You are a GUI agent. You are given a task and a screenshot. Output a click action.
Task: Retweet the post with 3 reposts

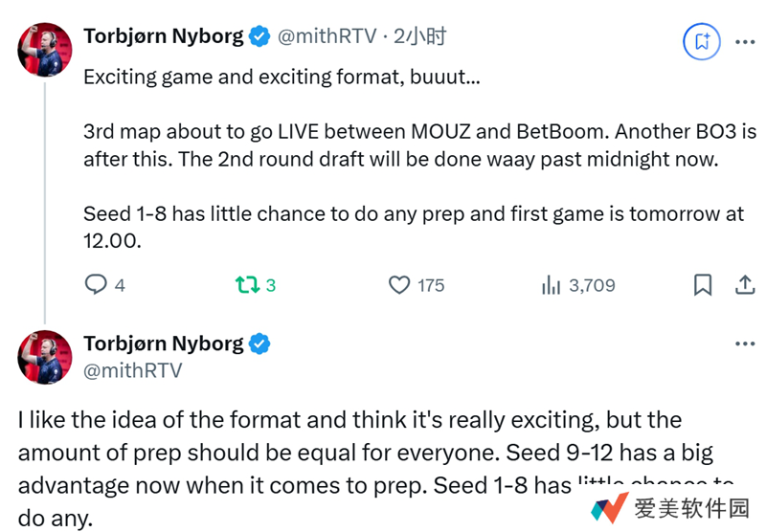coord(247,285)
